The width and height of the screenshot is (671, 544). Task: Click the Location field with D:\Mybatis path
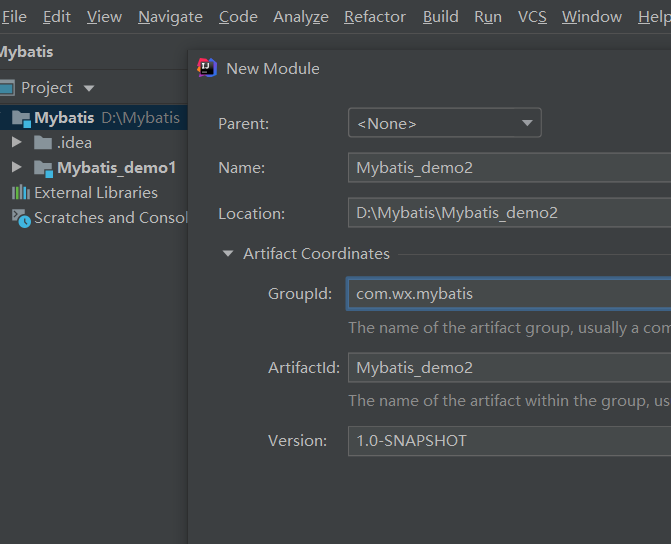coord(510,213)
